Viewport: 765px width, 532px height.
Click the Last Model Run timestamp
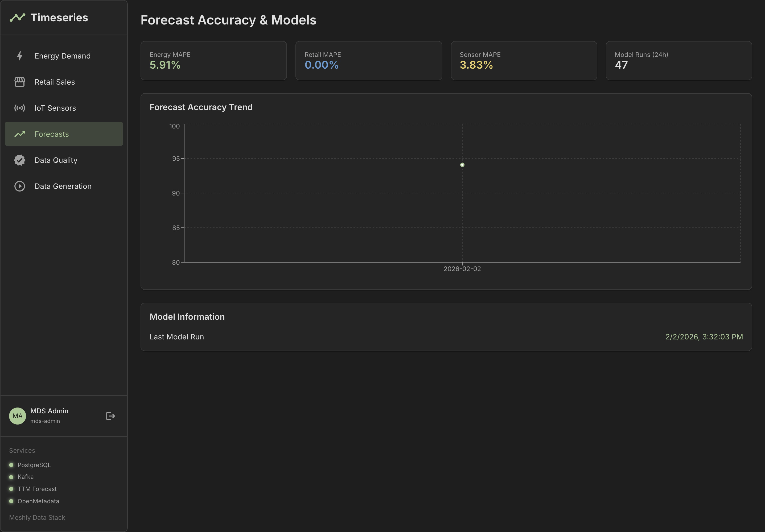coord(704,336)
